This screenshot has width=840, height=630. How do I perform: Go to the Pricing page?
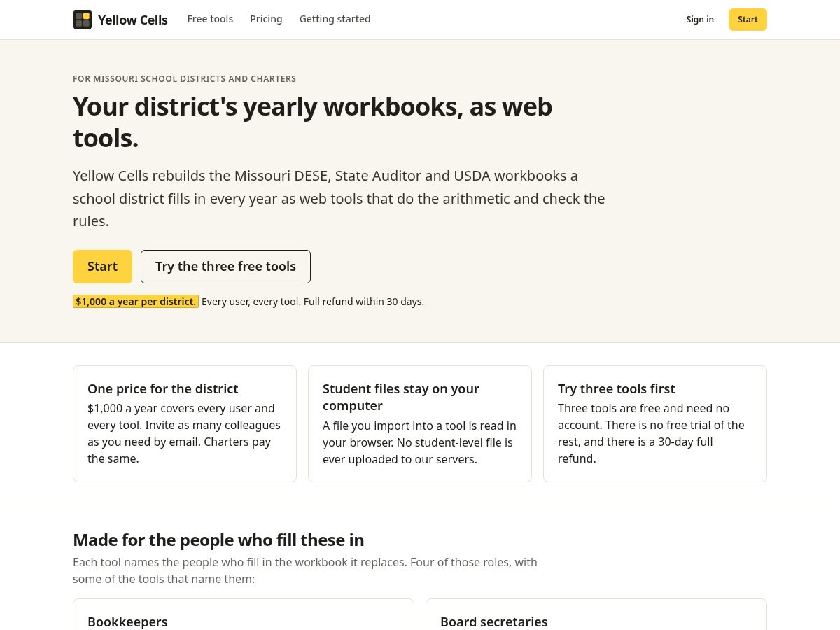pos(266,19)
